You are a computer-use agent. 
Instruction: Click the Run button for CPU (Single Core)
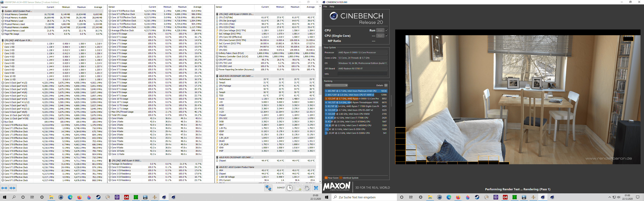380,36
